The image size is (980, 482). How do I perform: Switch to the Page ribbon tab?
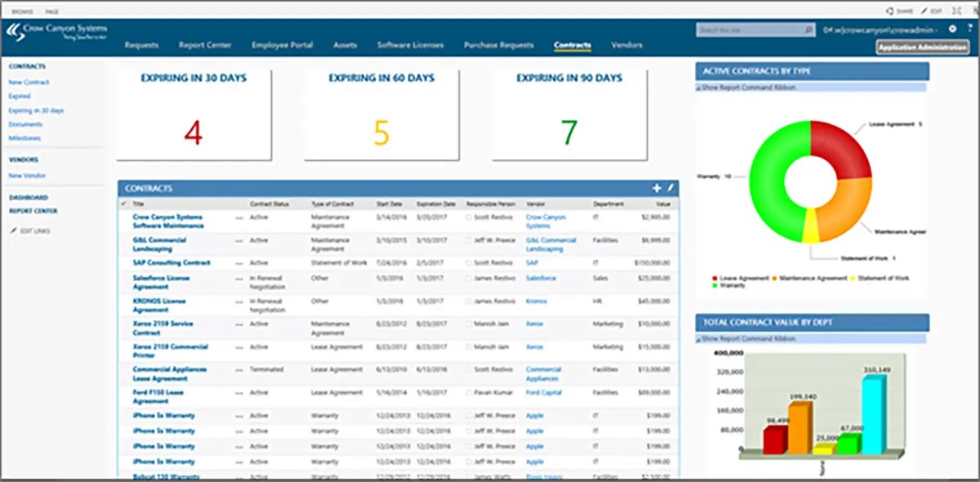pyautogui.click(x=51, y=11)
